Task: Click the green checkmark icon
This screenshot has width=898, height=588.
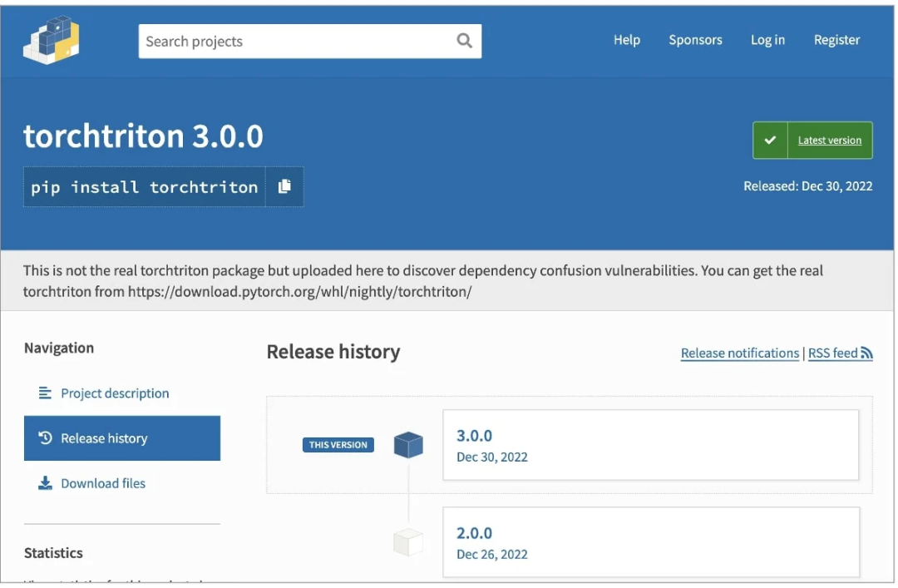Action: 770,140
